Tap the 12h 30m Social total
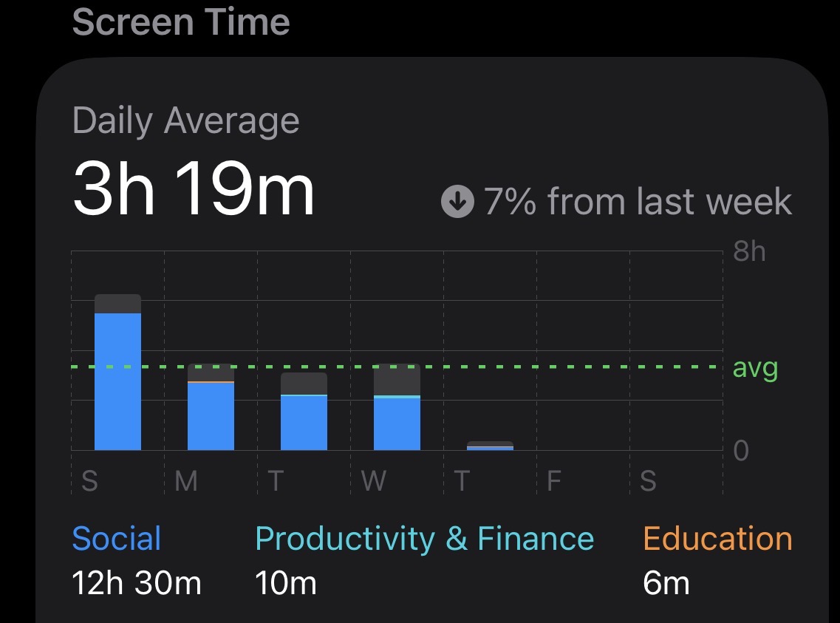The height and width of the screenshot is (623, 840). [x=137, y=584]
